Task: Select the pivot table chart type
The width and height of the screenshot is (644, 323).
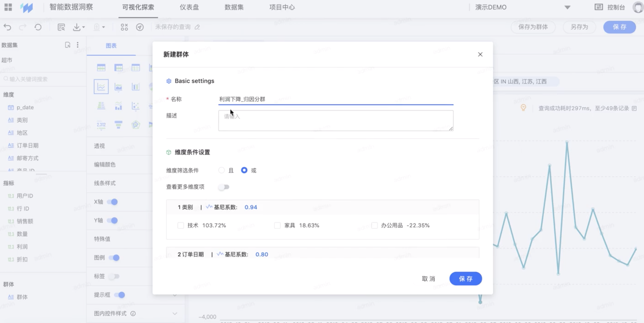Action: tap(118, 68)
